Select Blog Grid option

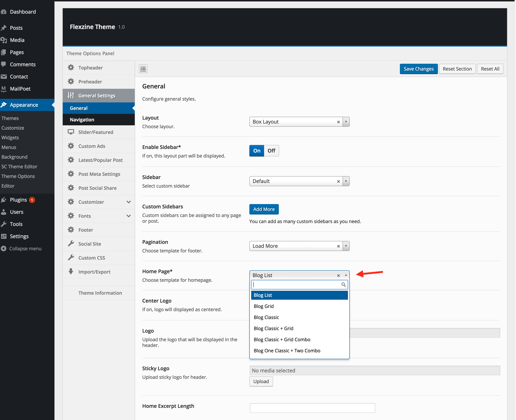(300, 306)
